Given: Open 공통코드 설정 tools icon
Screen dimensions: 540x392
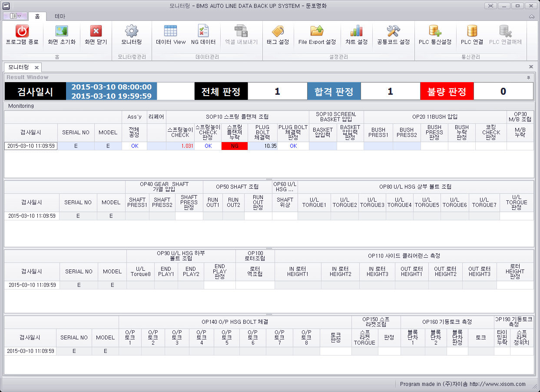Looking at the screenshot, I should click(393, 31).
